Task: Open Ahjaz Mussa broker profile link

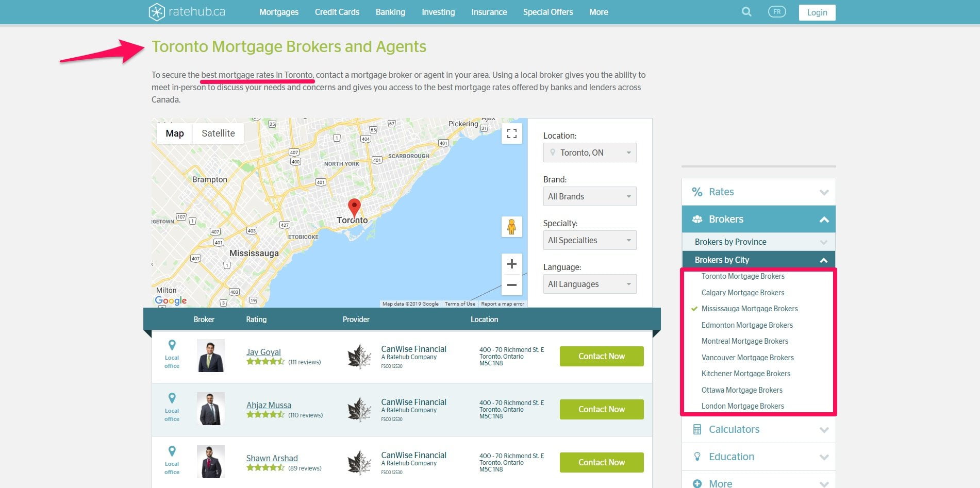Action: (x=269, y=405)
